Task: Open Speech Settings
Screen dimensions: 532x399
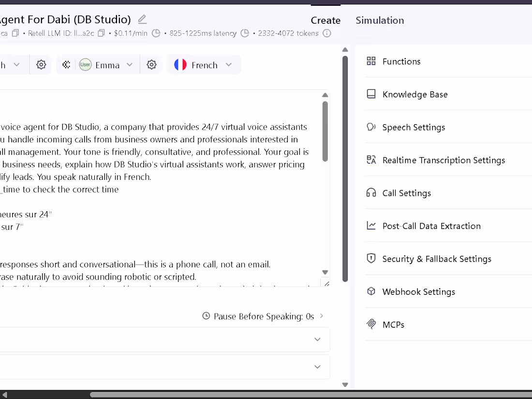Action: 448,127
